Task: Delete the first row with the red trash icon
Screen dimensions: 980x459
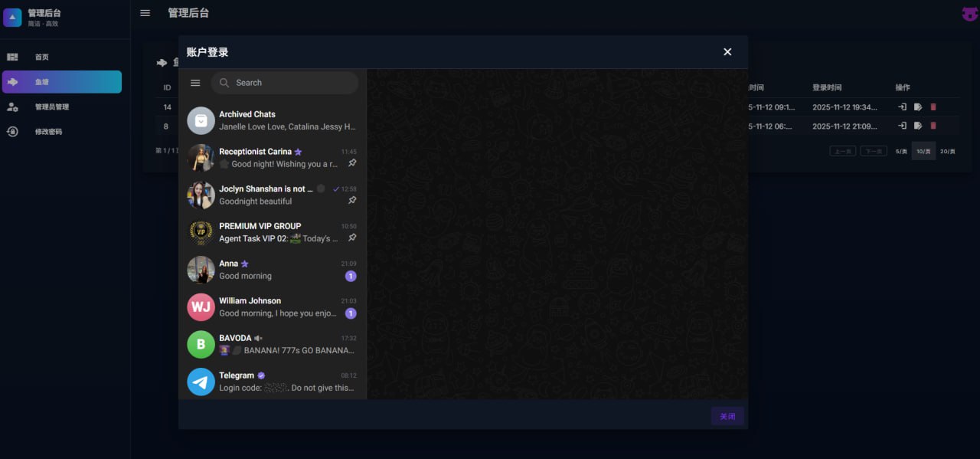Action: (933, 107)
